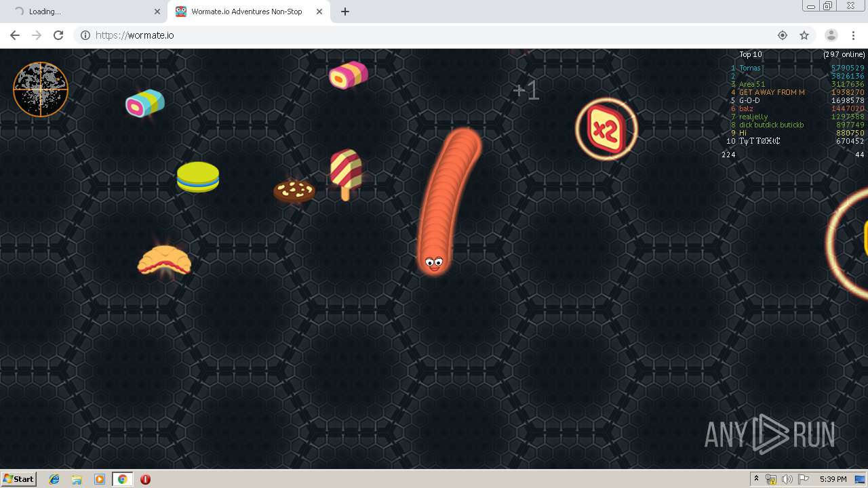Show hidden system tray icons
Image resolution: width=868 pixels, height=488 pixels.
pyautogui.click(x=756, y=479)
